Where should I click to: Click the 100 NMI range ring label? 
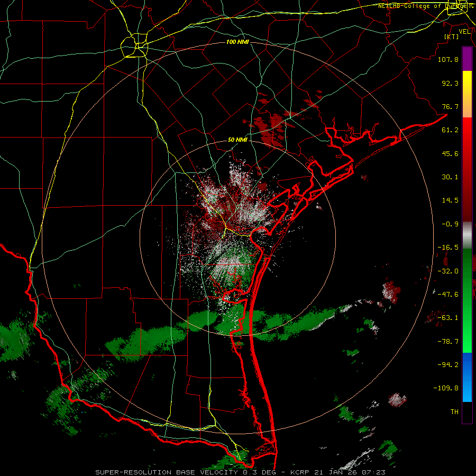[x=237, y=42]
